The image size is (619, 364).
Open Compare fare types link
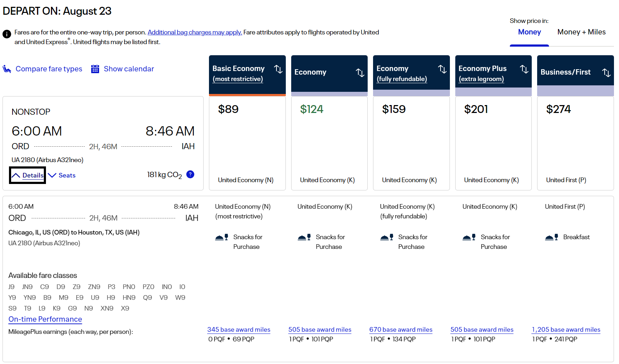pos(49,69)
